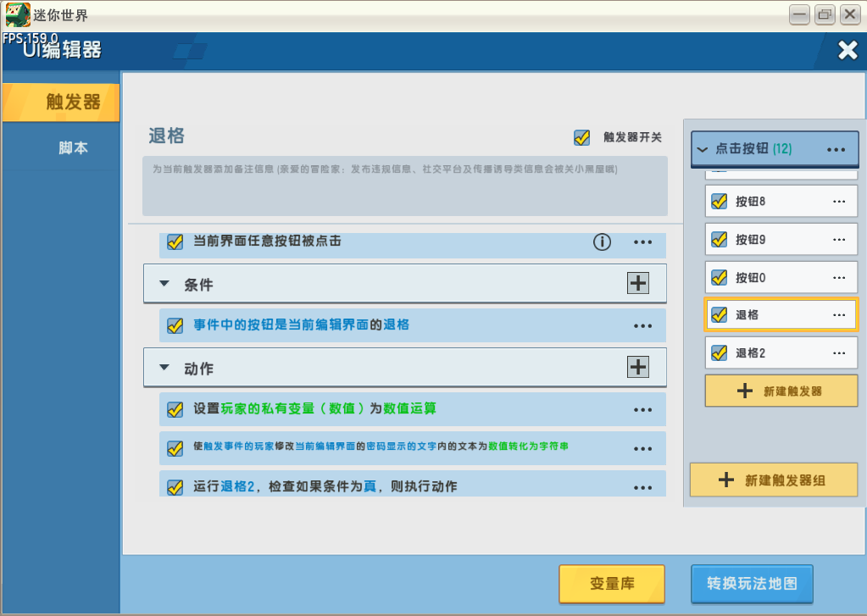Close the UI编辑器 panel with white X
The width and height of the screenshot is (867, 616).
coord(848,50)
